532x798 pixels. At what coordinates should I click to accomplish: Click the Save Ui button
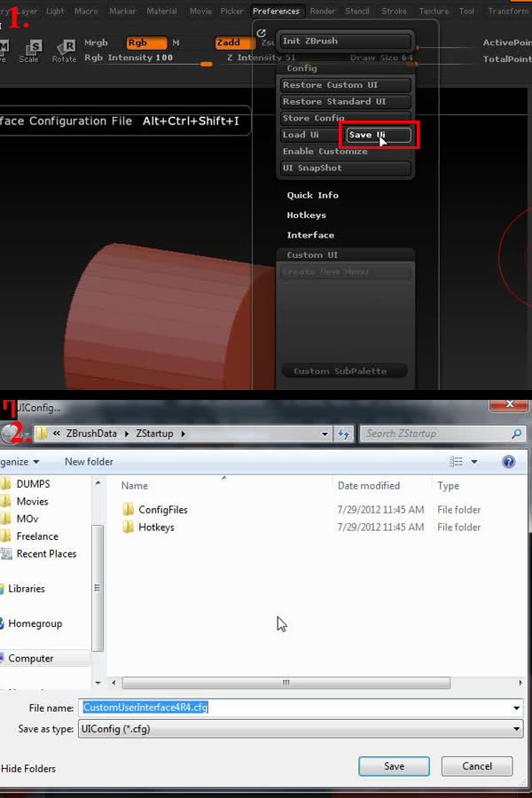point(379,135)
